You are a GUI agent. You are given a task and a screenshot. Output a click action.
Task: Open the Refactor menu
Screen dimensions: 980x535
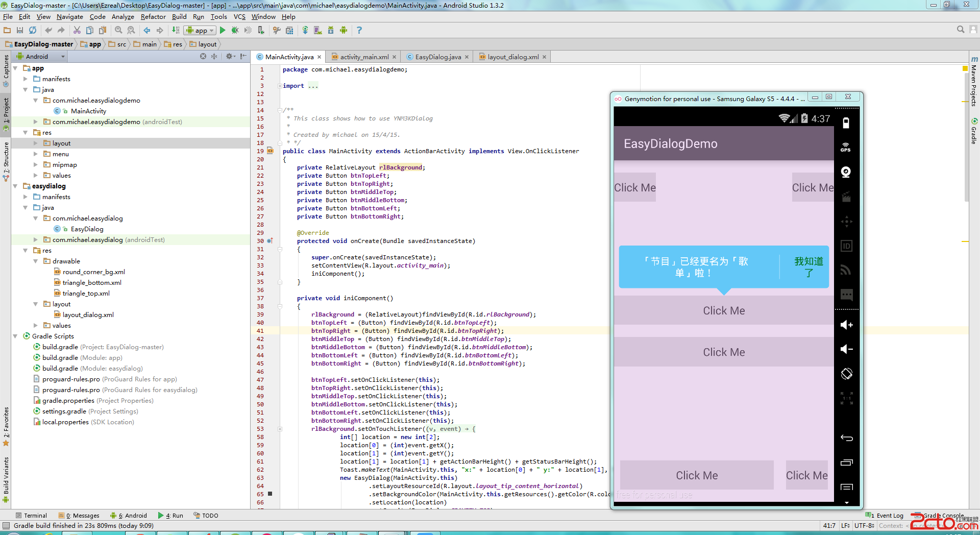(x=153, y=17)
